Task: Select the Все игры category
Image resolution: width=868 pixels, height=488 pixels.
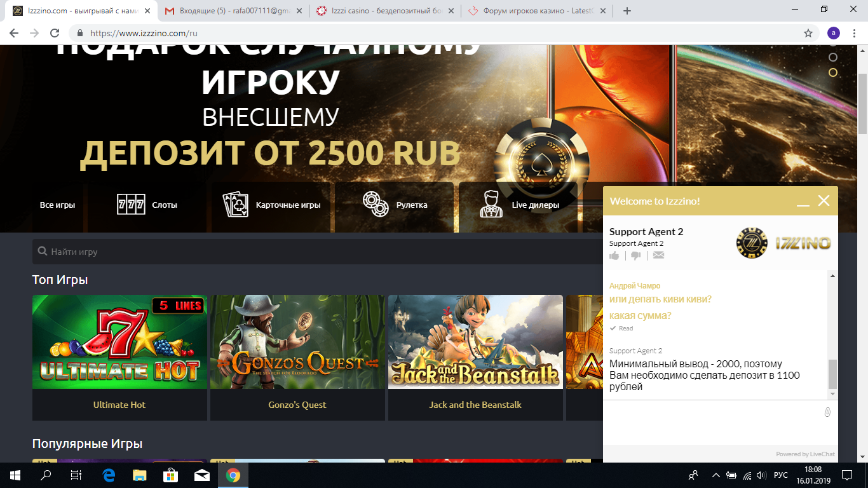Action: tap(57, 205)
